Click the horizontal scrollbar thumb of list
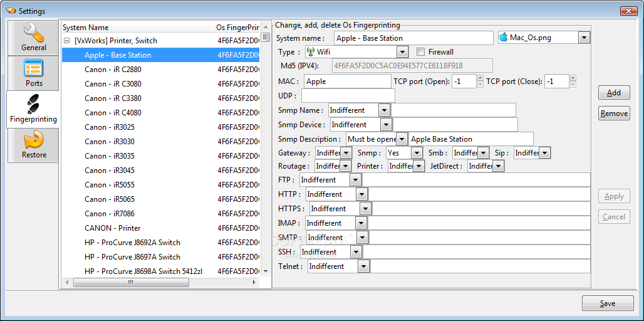Image resolution: width=644 pixels, height=321 pixels. point(131,282)
